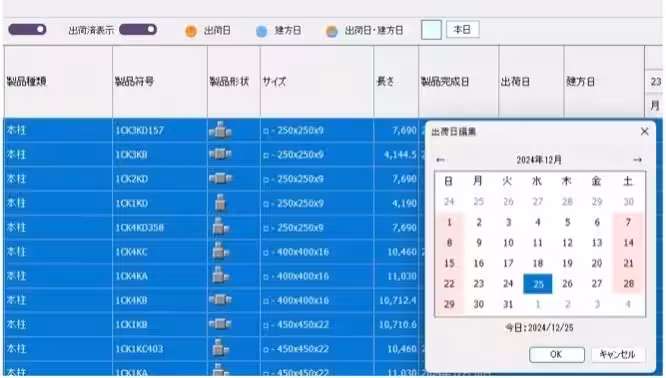The height and width of the screenshot is (378, 666).
Task: Click the product shape icon for 1CK4KB
Action: tap(220, 300)
